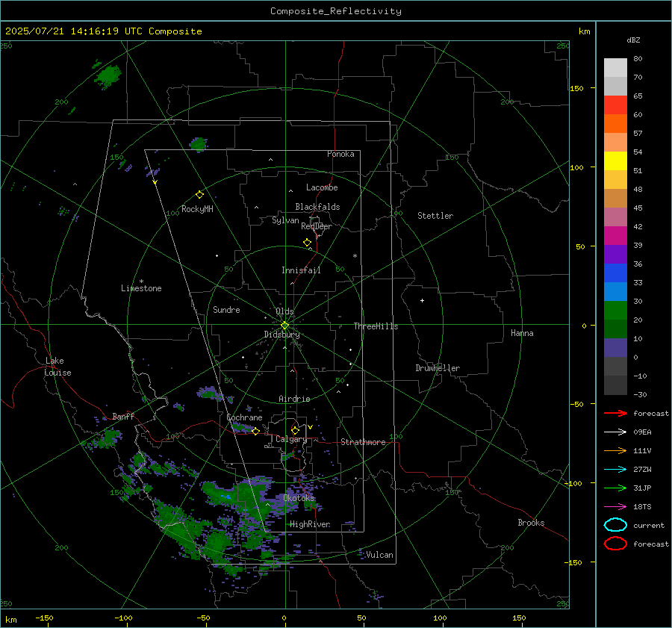Viewport: 672px width, 628px height.
Task: Click the Calgary city label
Action: [x=291, y=439]
